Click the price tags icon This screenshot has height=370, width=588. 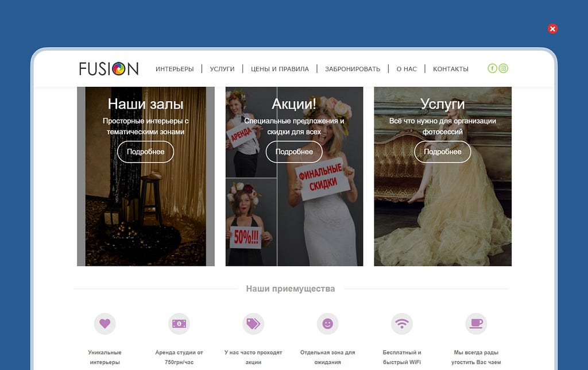click(x=253, y=323)
